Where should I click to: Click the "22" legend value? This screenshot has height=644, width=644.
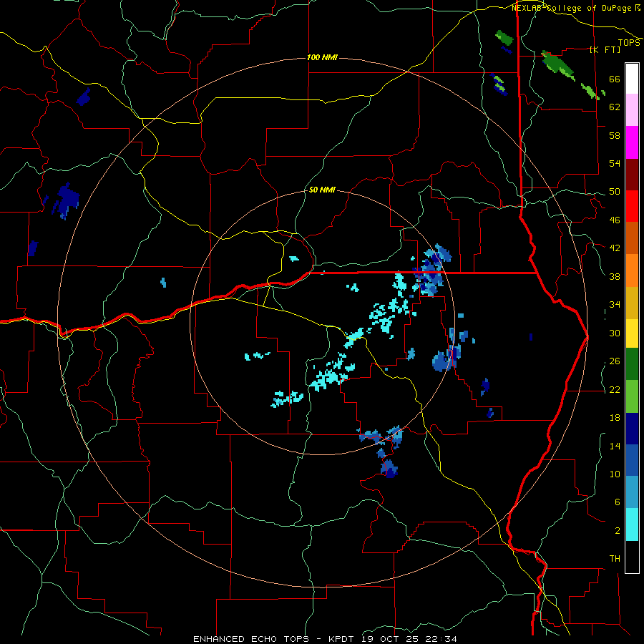615,389
